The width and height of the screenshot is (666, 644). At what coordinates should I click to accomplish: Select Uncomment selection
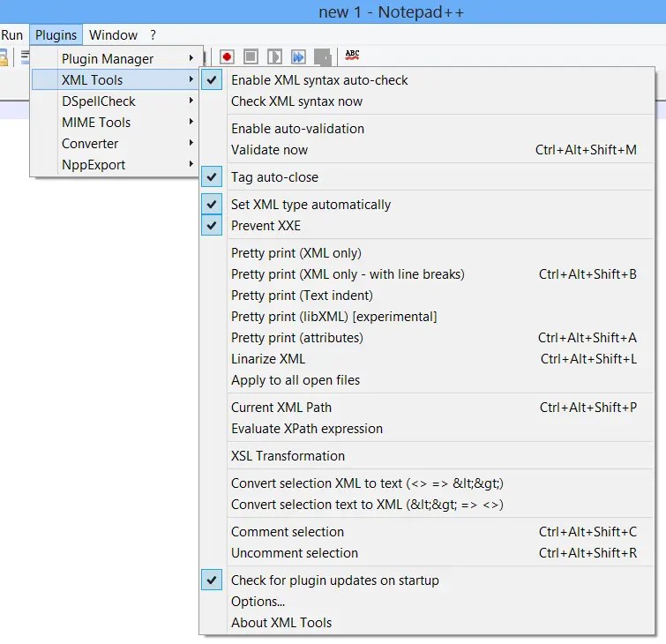click(x=427, y=552)
